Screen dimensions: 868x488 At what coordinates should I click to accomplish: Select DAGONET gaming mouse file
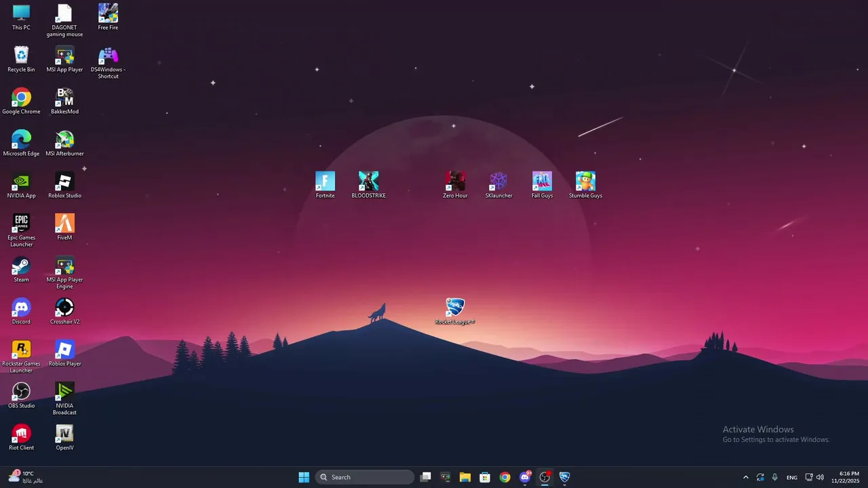click(64, 21)
